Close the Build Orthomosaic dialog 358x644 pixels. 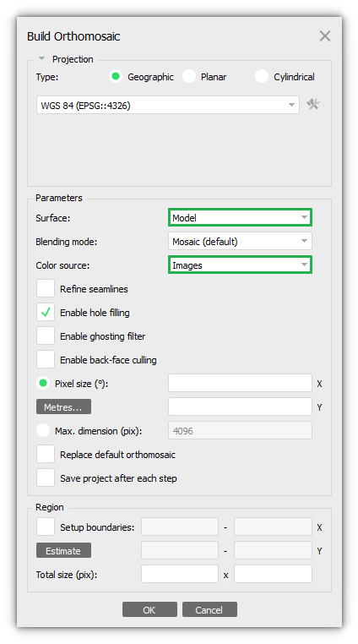325,36
